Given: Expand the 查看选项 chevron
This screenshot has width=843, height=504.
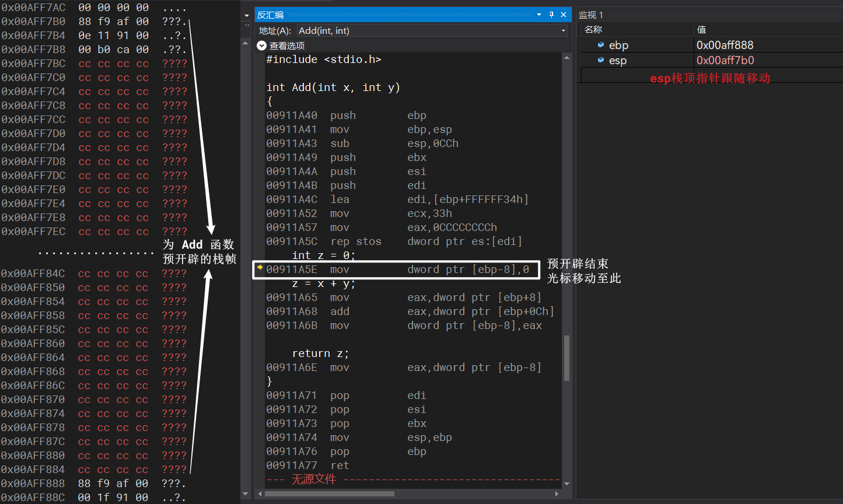Looking at the screenshot, I should point(261,45).
